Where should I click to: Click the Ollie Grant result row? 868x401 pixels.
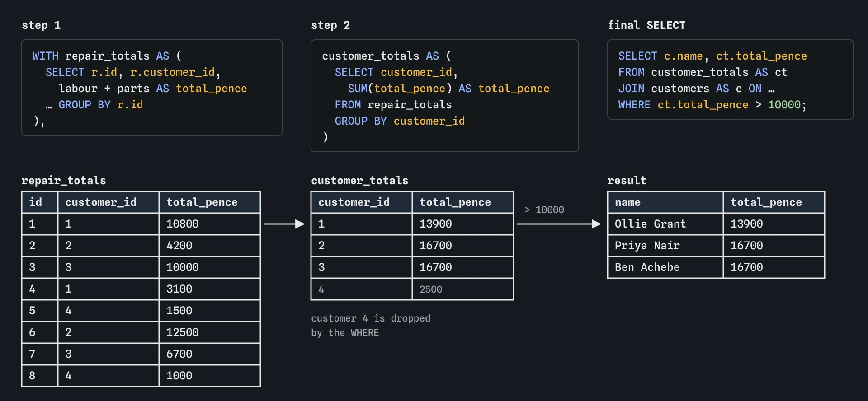coord(716,224)
